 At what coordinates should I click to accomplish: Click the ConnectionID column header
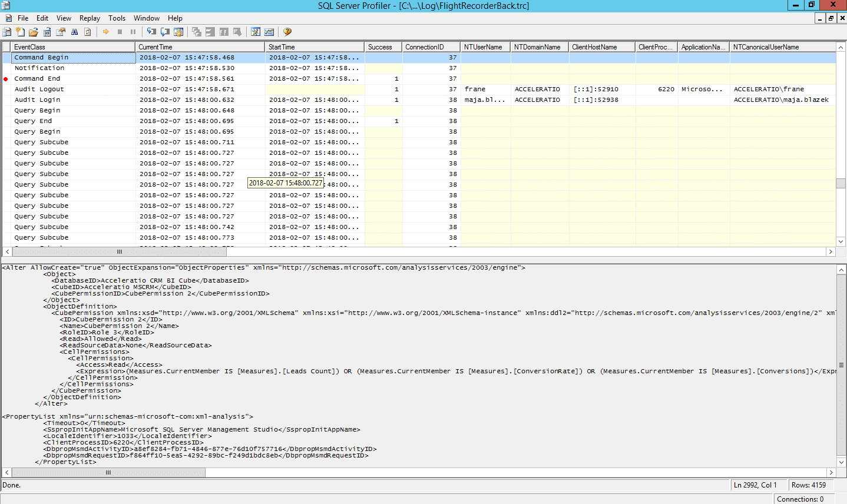click(431, 47)
